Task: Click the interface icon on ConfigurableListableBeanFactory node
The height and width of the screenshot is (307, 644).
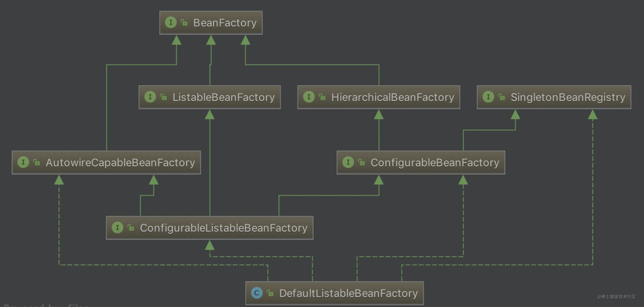Action: 117,228
